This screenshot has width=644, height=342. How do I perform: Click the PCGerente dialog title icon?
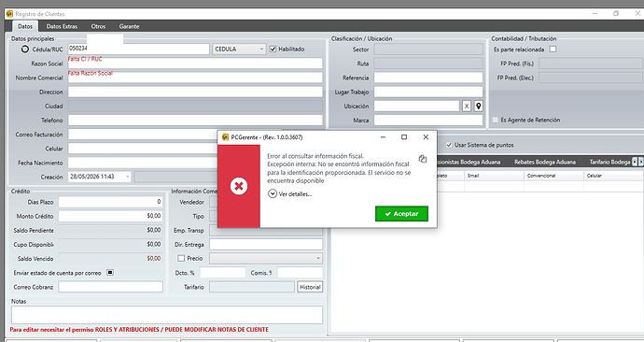point(225,137)
